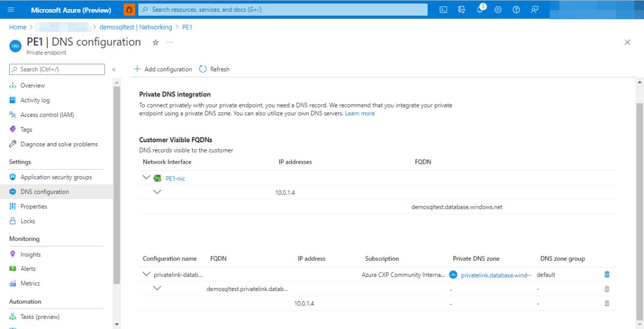Open Properties in the left menu

(x=34, y=206)
